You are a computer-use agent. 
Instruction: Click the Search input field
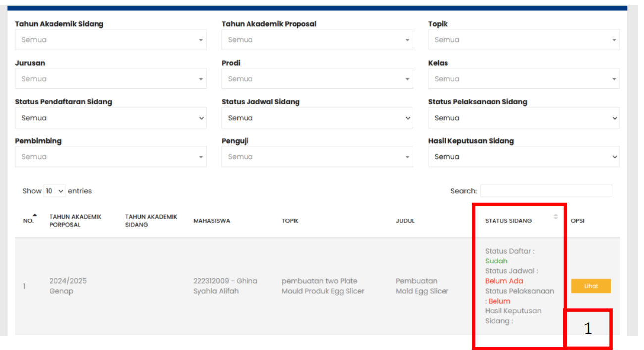[545, 191]
